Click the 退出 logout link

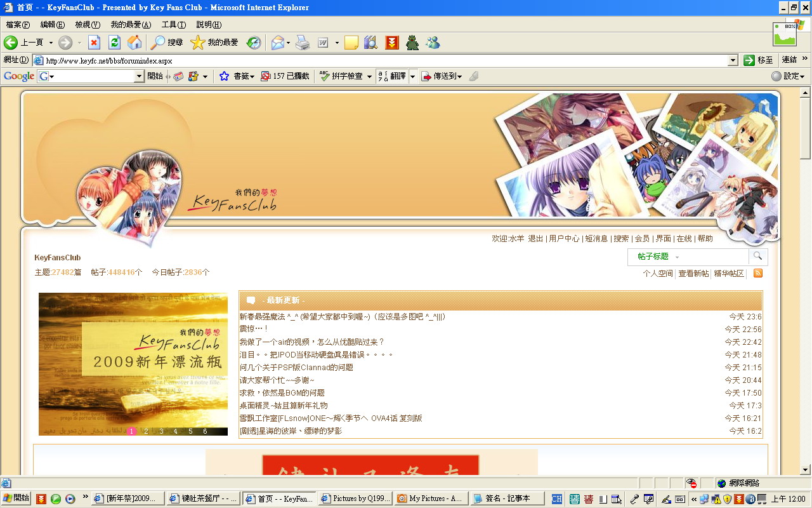click(535, 239)
